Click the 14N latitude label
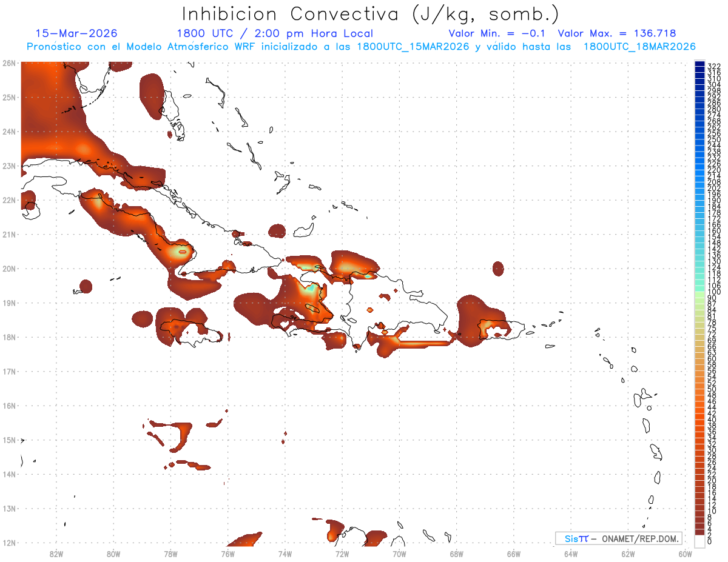The width and height of the screenshot is (728, 562). tap(8, 474)
